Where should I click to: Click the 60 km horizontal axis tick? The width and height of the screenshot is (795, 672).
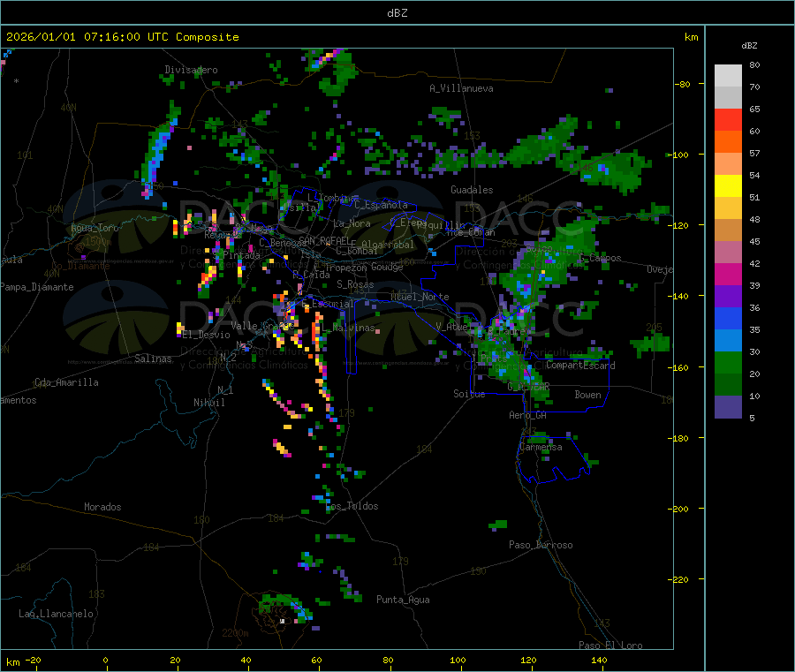[x=316, y=660]
